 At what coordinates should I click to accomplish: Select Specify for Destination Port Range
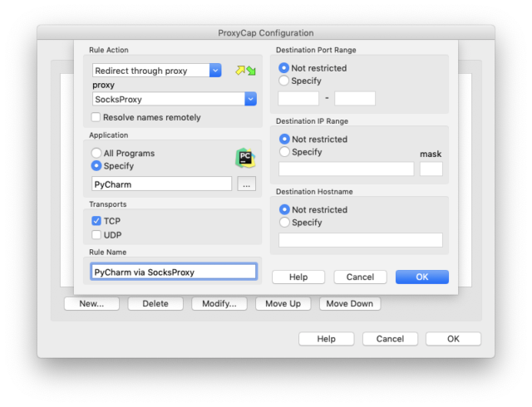tap(284, 81)
